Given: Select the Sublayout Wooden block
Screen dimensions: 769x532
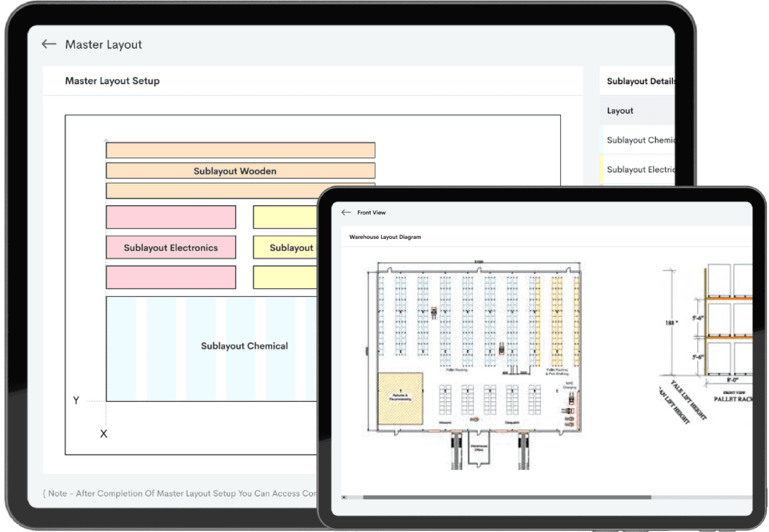Looking at the screenshot, I should coord(240,171).
